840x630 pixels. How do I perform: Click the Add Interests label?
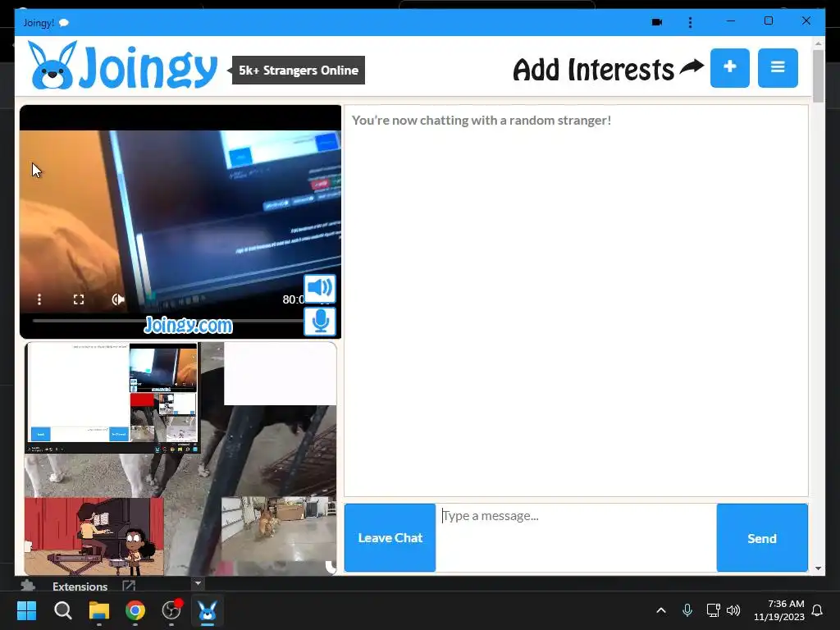pos(594,70)
